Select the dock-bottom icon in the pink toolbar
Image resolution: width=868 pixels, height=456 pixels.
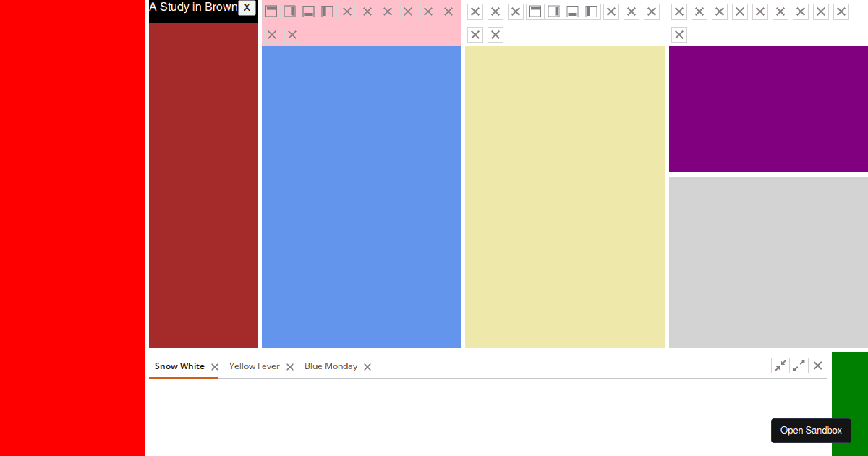pyautogui.click(x=308, y=11)
